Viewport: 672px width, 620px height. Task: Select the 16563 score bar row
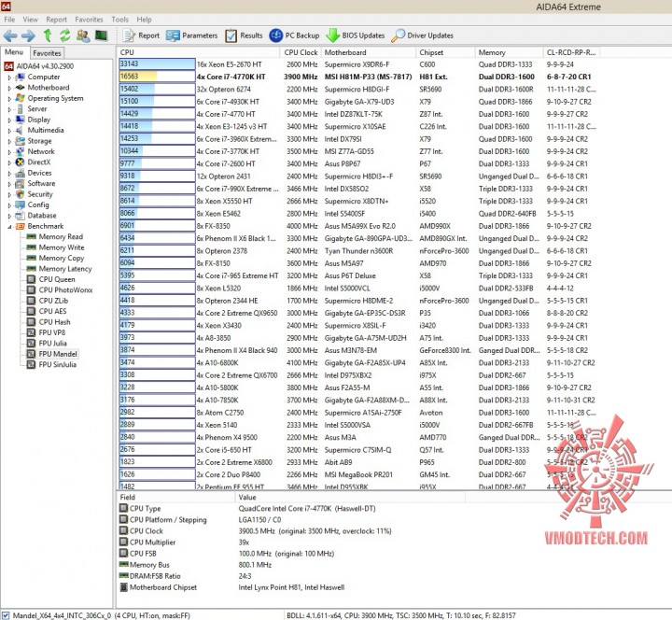tap(157, 77)
